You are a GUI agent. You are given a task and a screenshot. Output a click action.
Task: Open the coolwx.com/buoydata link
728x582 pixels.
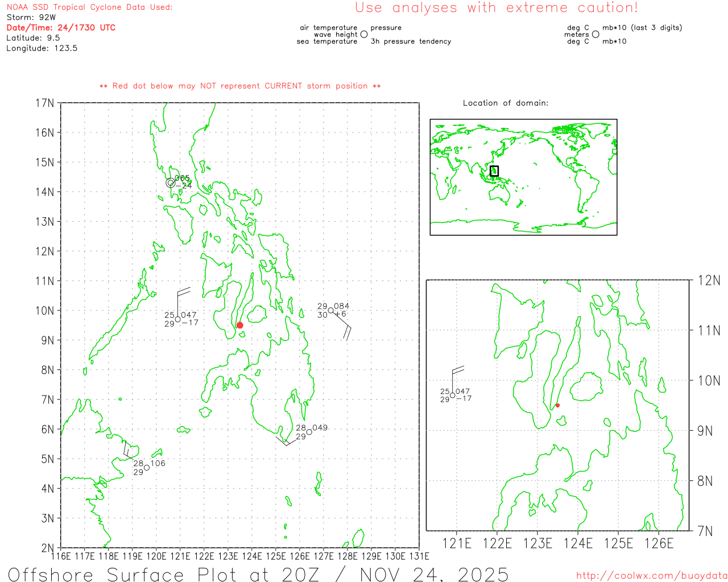pyautogui.click(x=652, y=575)
